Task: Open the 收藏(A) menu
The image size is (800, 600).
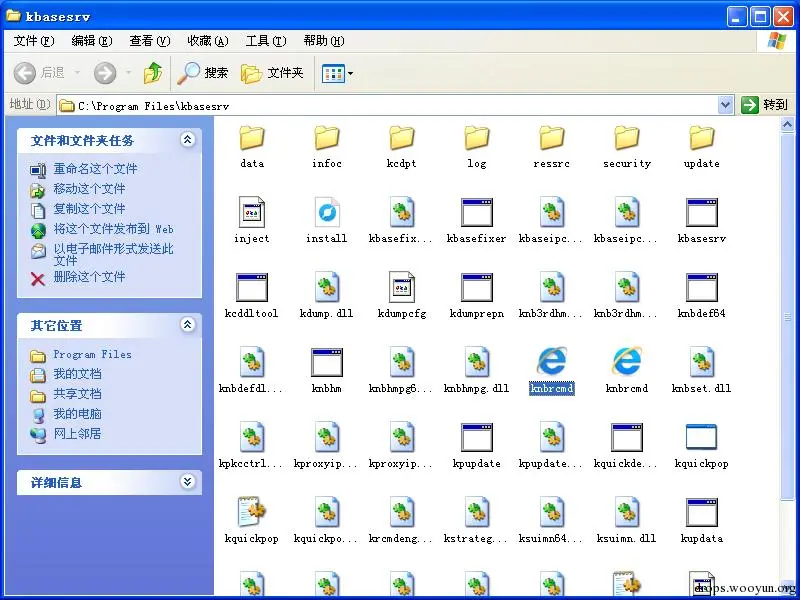Action: pyautogui.click(x=208, y=41)
